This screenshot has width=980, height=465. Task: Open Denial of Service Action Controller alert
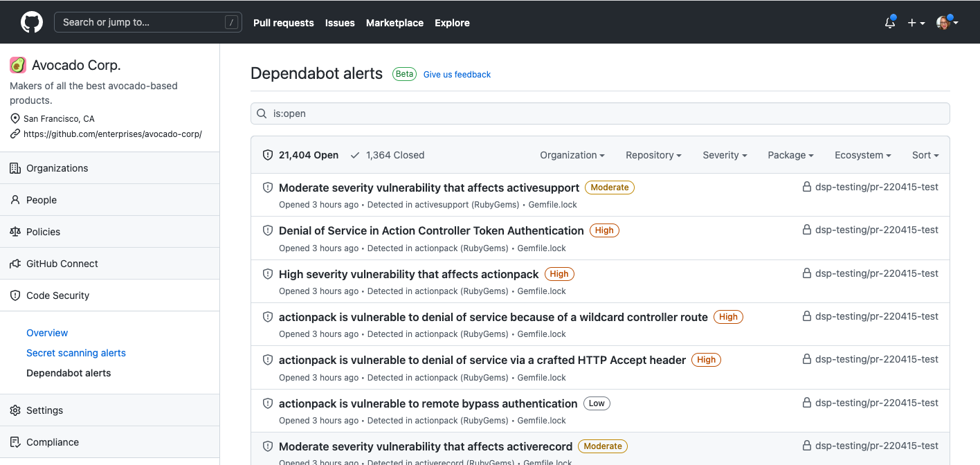(431, 230)
